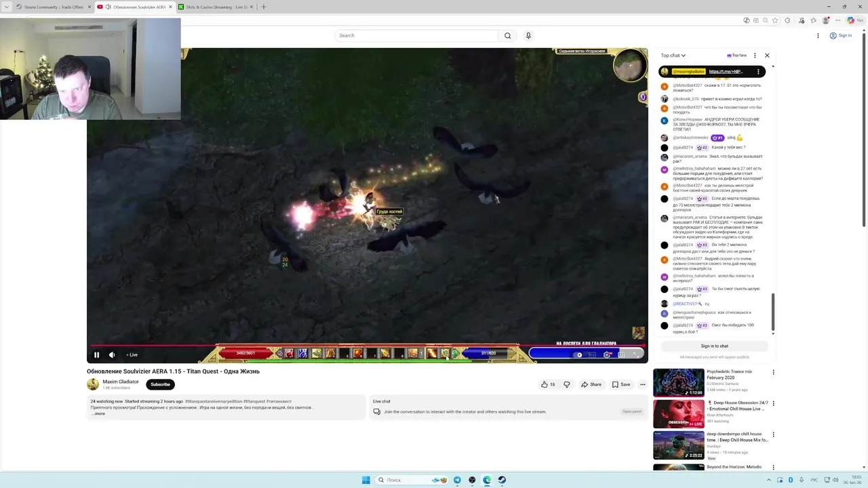
Task: Open browser extensions puzzle icon
Action: (x=787, y=20)
